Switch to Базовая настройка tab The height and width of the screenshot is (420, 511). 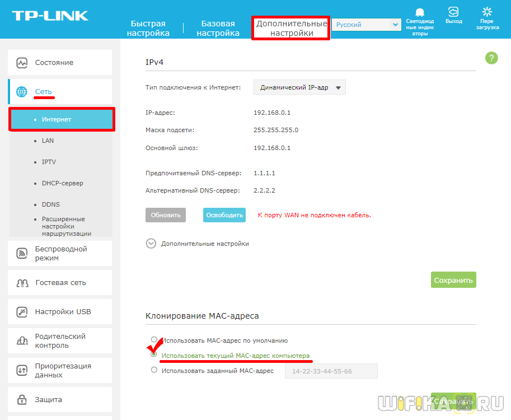coord(218,28)
